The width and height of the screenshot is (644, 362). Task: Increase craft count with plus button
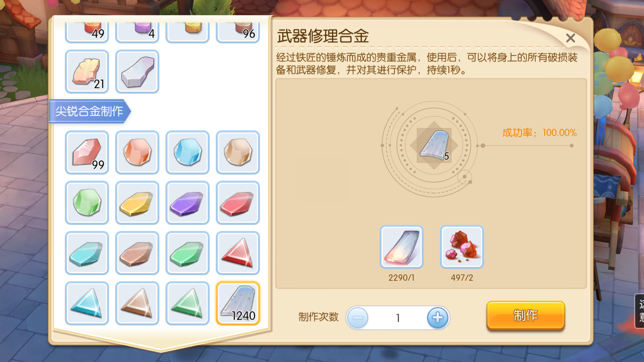coord(438,318)
